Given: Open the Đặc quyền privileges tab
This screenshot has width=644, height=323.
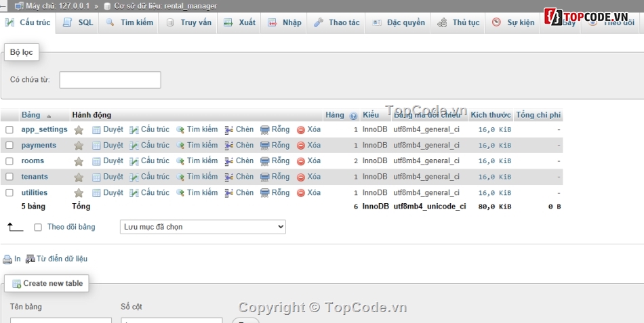Looking at the screenshot, I should pyautogui.click(x=399, y=22).
